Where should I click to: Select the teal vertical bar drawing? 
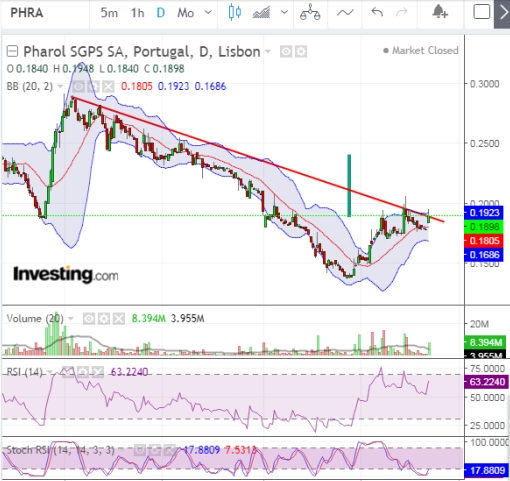(x=349, y=185)
